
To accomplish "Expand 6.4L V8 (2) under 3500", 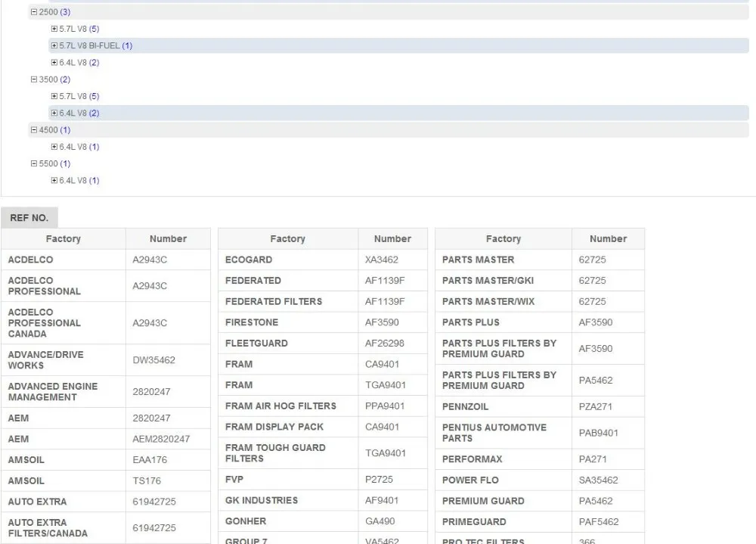I will click(x=54, y=113).
